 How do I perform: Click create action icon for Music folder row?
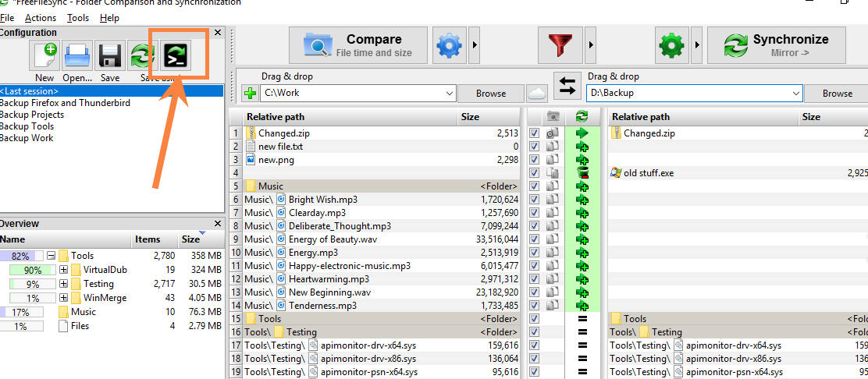[x=582, y=186]
